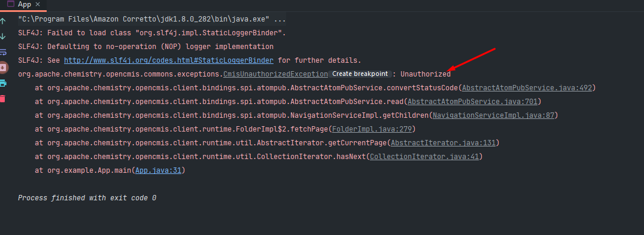Open FolderImpl.java:279 link

(372, 129)
